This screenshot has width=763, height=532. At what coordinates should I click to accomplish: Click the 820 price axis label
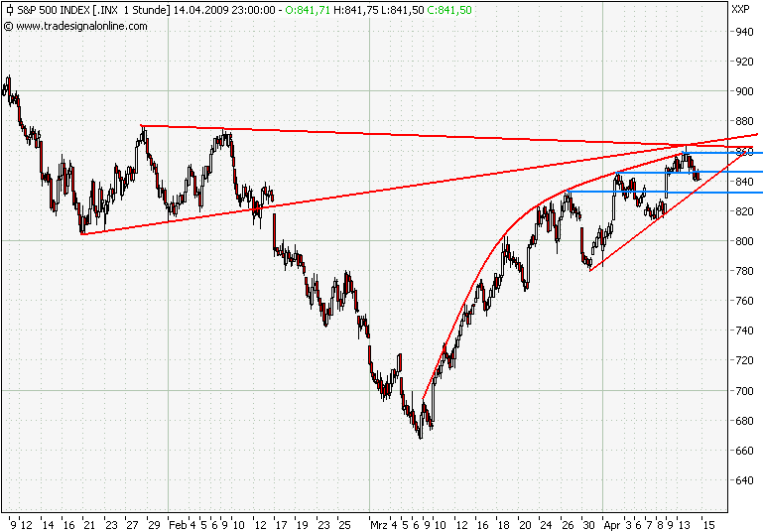(x=744, y=211)
